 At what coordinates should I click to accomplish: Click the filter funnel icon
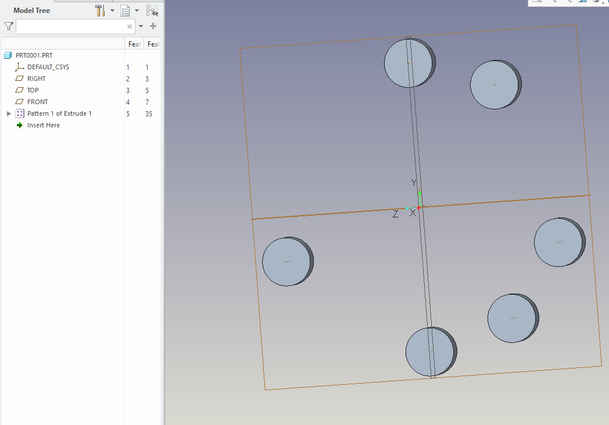[x=9, y=27]
